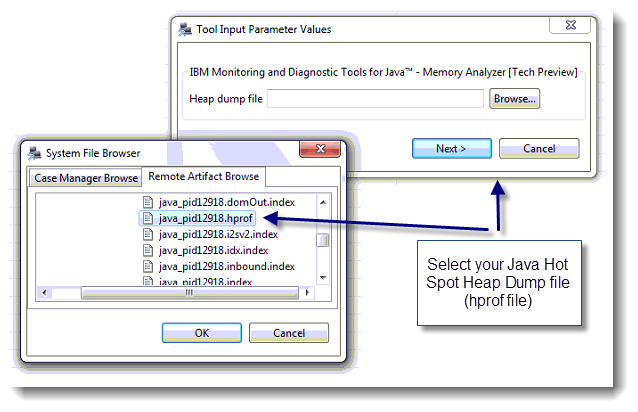
Task: Click the file list scroll up arrow
Action: [x=323, y=202]
